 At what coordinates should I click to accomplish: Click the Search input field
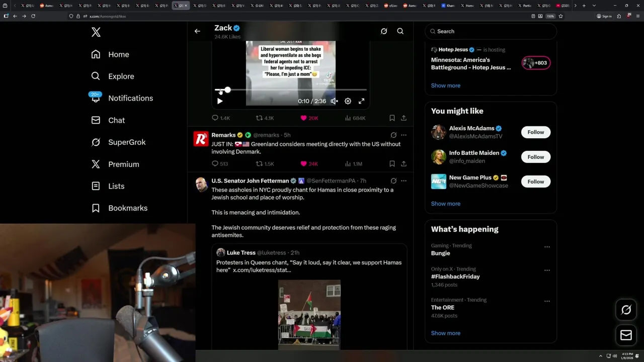click(x=491, y=31)
